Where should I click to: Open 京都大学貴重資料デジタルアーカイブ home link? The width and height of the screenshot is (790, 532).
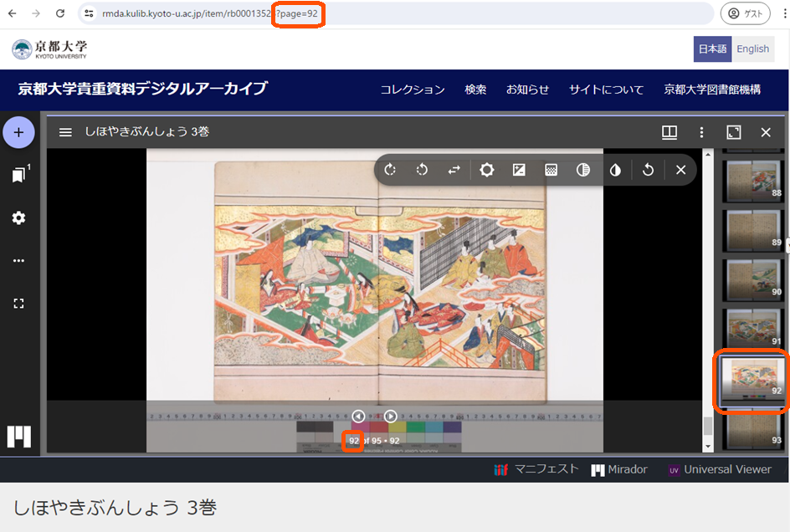[142, 89]
